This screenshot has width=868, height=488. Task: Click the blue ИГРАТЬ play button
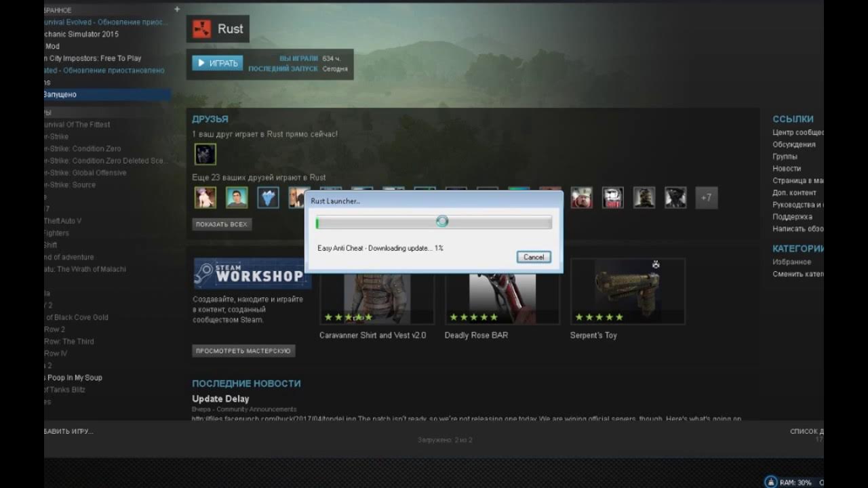click(x=217, y=63)
